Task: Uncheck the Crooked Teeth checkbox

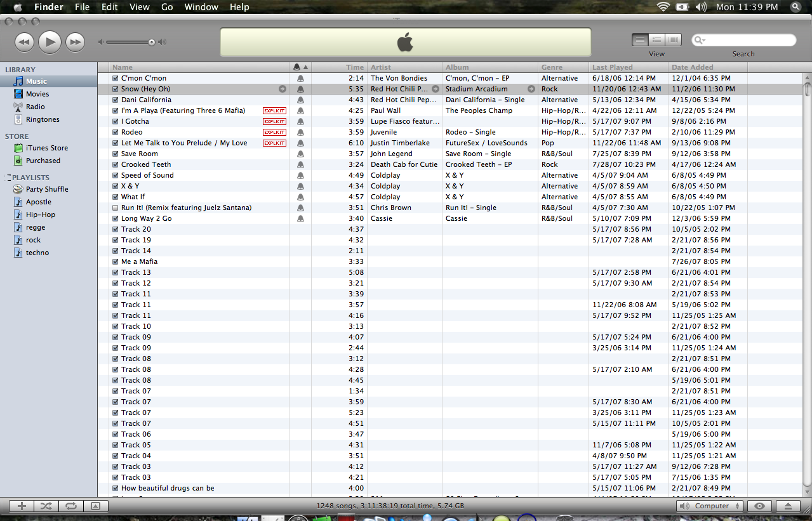Action: [x=115, y=164]
